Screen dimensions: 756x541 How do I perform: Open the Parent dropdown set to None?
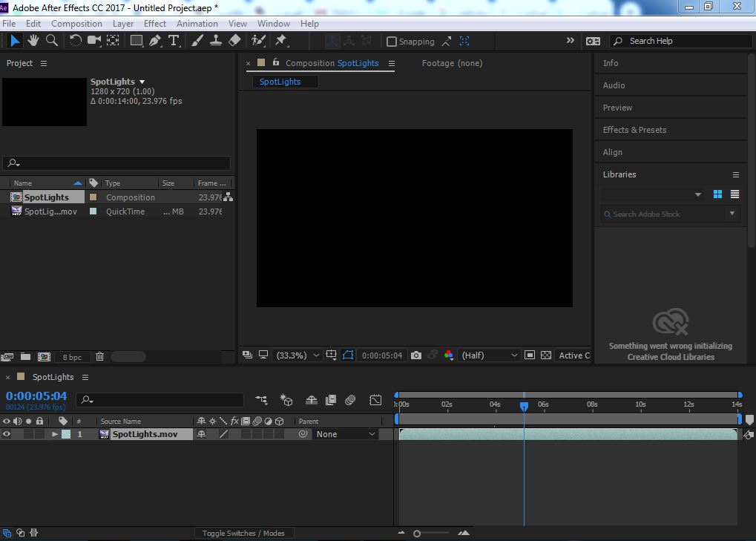pos(345,434)
